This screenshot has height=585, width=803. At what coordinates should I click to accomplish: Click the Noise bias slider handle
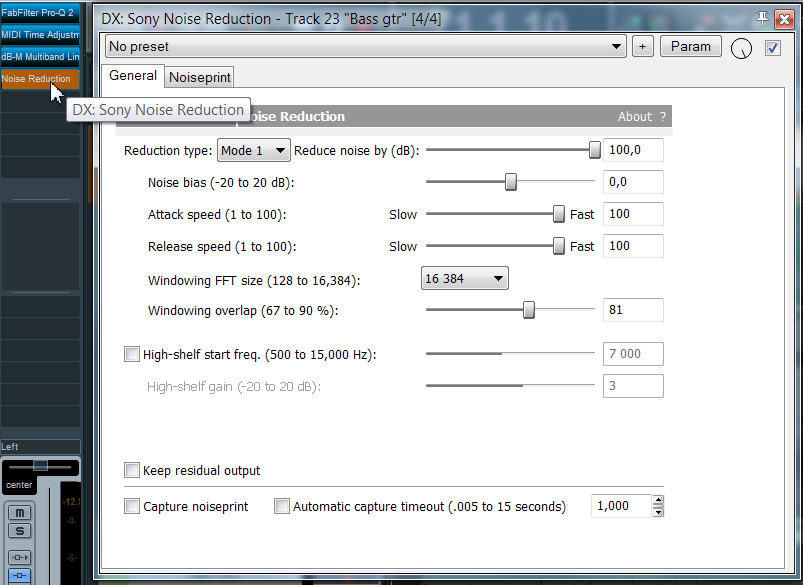pos(511,182)
